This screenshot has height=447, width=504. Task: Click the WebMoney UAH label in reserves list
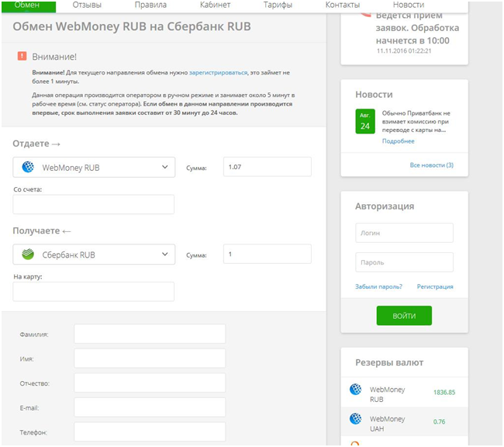click(388, 424)
